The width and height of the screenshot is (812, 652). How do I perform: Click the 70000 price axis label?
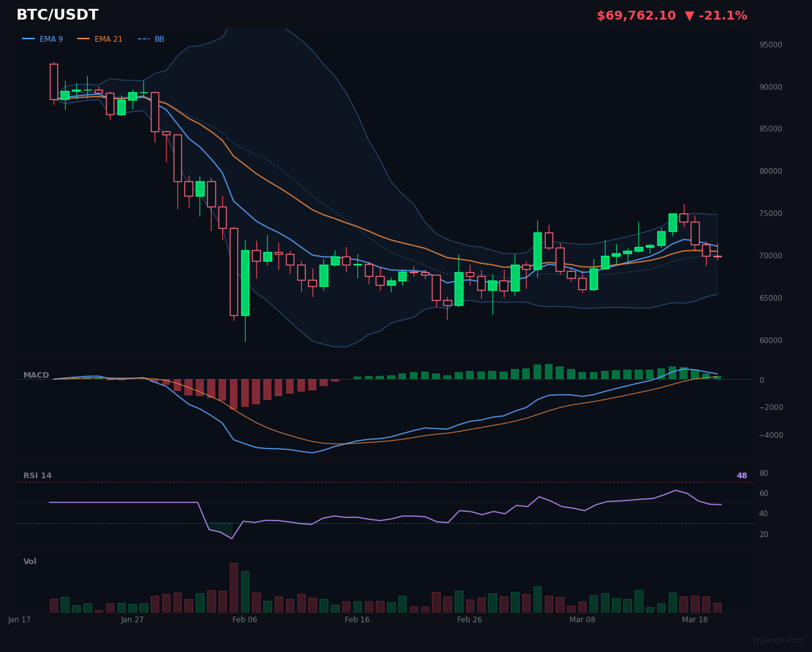(770, 255)
